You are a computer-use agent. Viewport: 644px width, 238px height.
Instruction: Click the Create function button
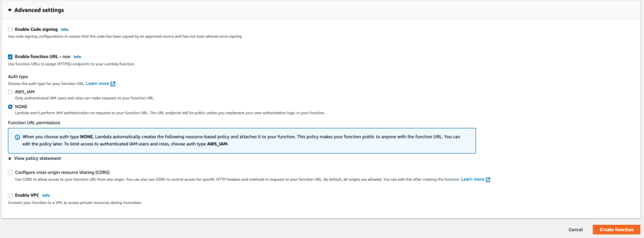616,230
